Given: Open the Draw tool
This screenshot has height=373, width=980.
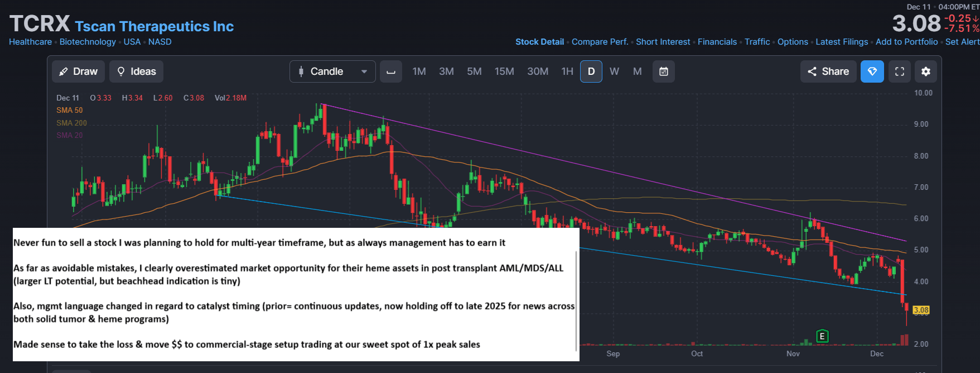Looking at the screenshot, I should pyautogui.click(x=79, y=71).
